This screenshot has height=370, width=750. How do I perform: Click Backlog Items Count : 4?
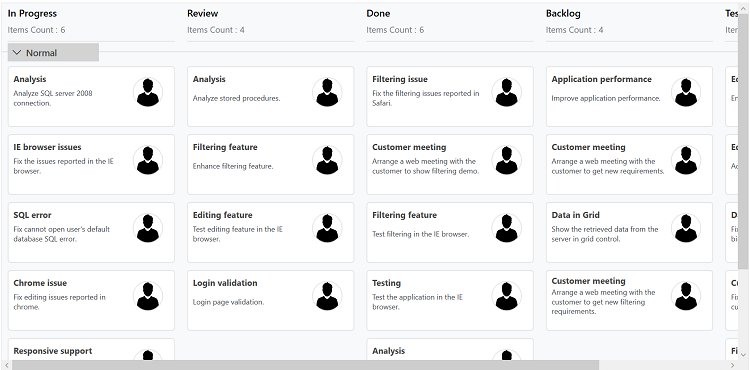pos(574,30)
